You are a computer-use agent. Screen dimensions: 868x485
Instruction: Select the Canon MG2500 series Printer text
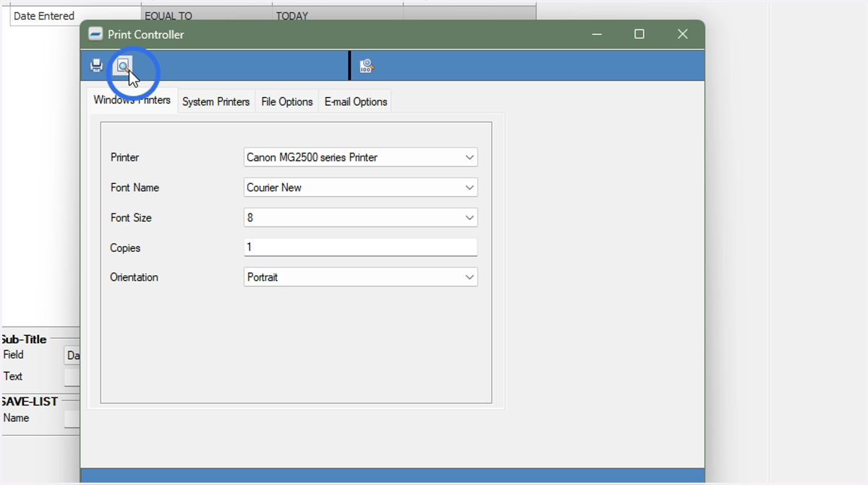[312, 157]
